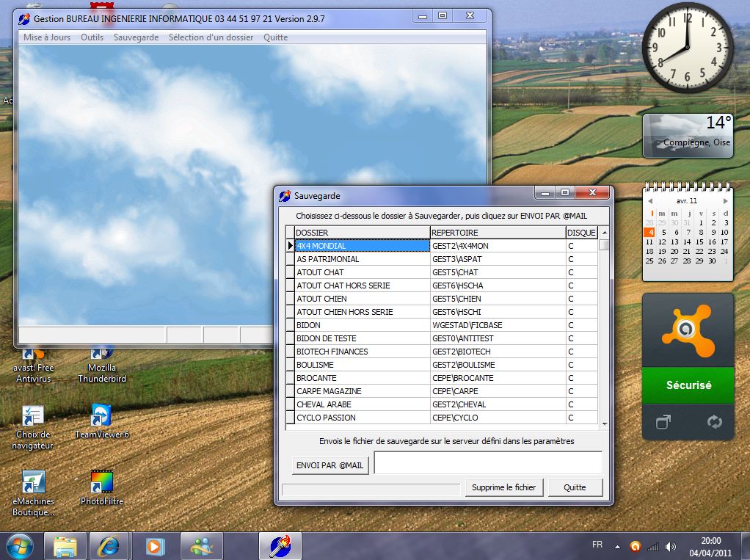Open the Outils menu
This screenshot has height=560, width=750.
pos(92,37)
